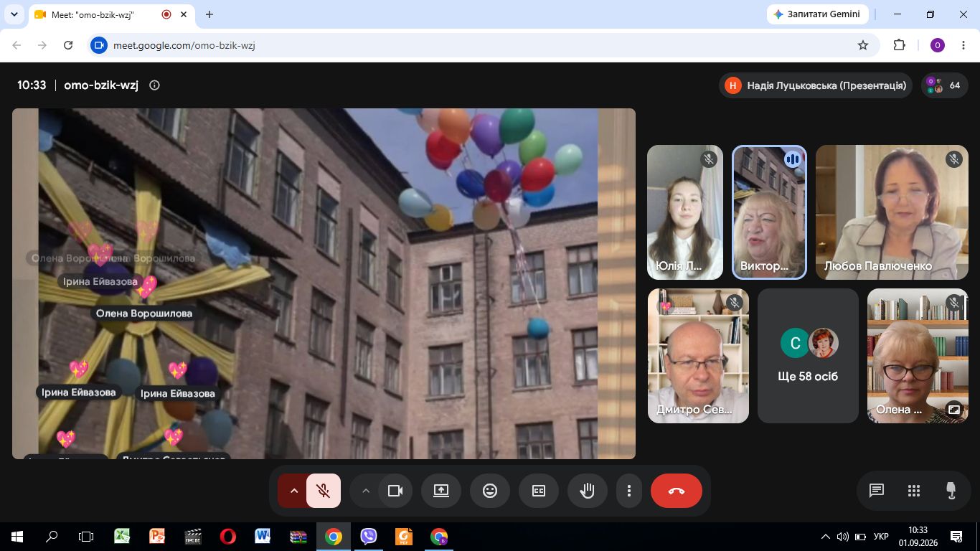Viewport: 980px width, 551px height.
Task: Raise hand in the meeting
Action: (588, 491)
